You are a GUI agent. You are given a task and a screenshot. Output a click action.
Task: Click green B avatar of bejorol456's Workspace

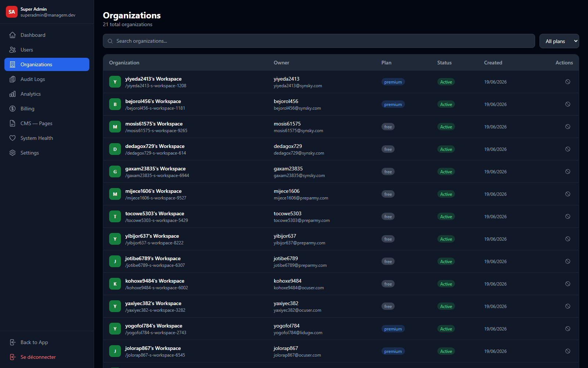pos(115,104)
